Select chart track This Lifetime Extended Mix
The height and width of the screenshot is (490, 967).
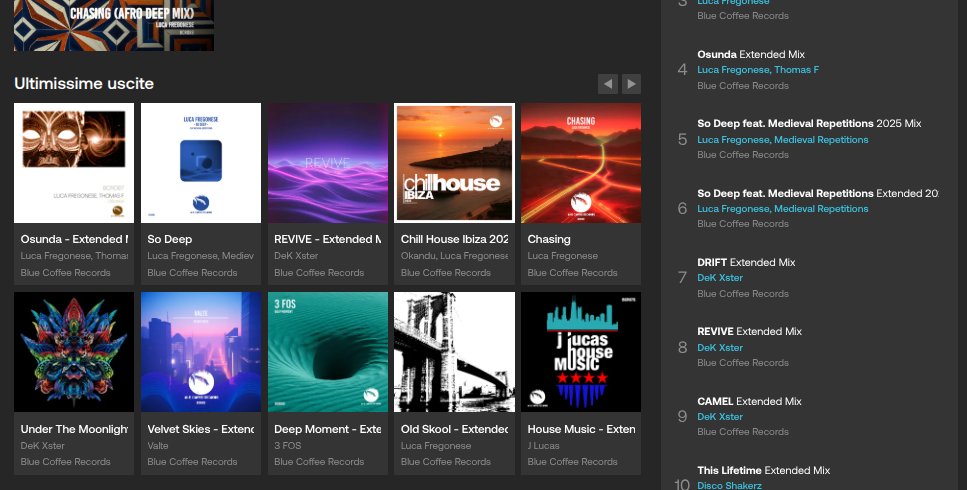[763, 470]
